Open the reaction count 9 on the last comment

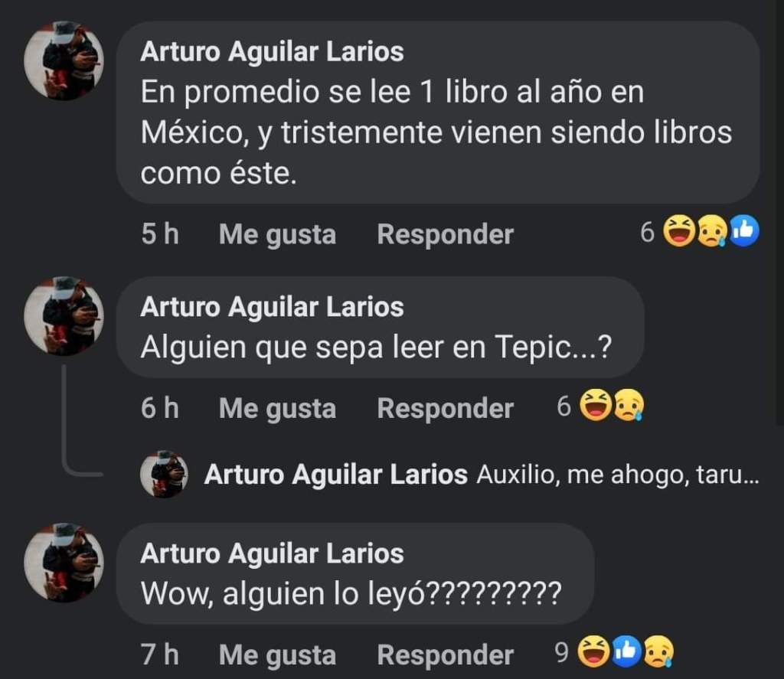pos(561,652)
